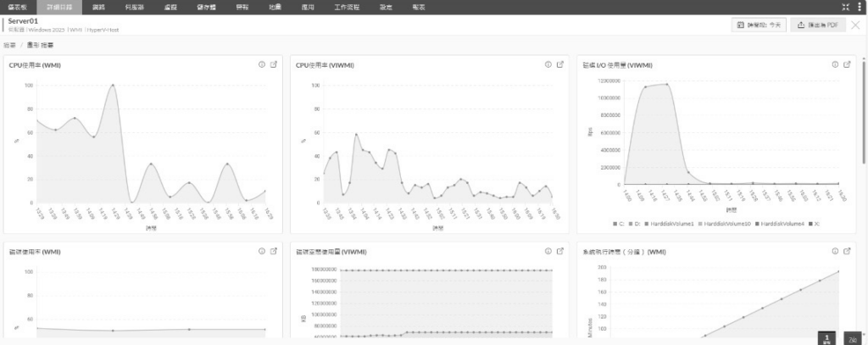Toggle HarddiskVolume1 series in the legend
This screenshot has width=868, height=345.
[x=670, y=224]
